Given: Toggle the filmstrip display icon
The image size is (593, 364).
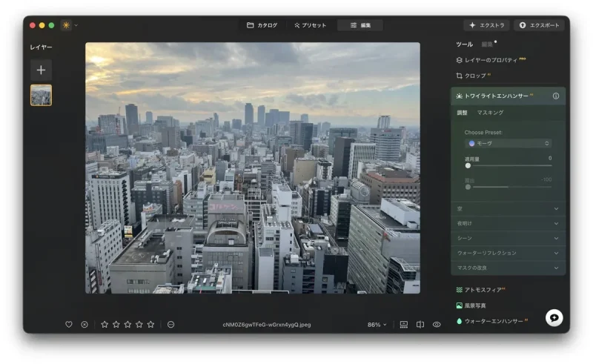Looking at the screenshot, I should 404,325.
